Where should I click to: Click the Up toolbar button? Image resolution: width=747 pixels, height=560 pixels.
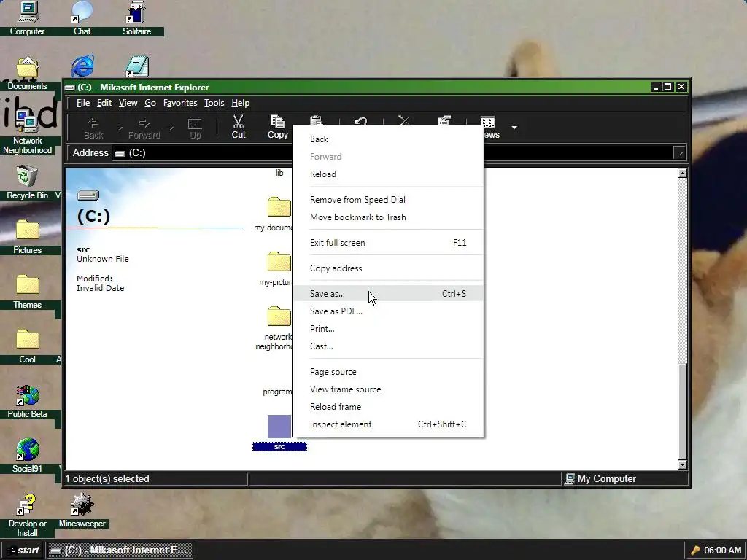196,128
